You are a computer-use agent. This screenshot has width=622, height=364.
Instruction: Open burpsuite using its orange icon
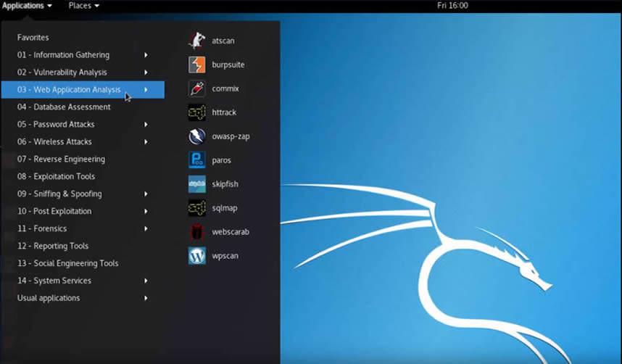(x=196, y=65)
